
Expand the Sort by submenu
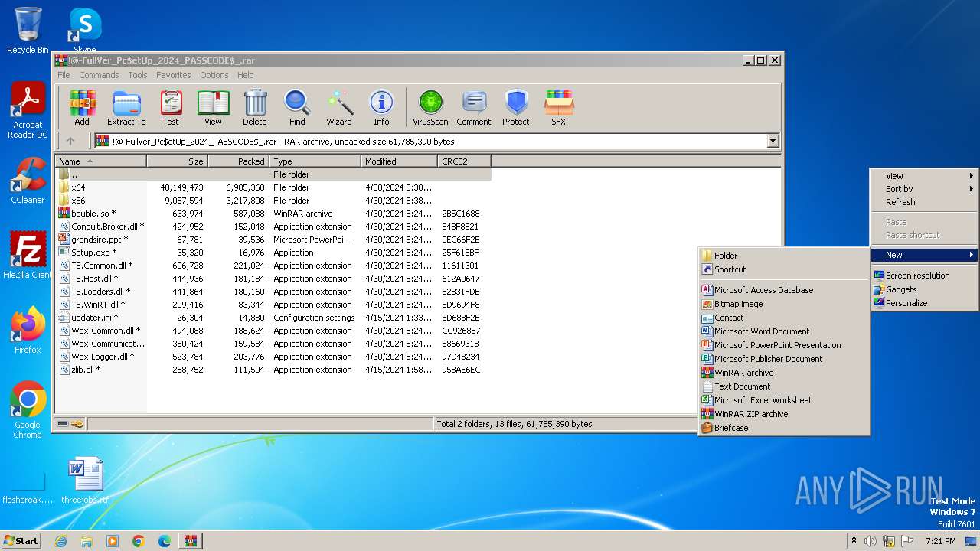(x=924, y=189)
